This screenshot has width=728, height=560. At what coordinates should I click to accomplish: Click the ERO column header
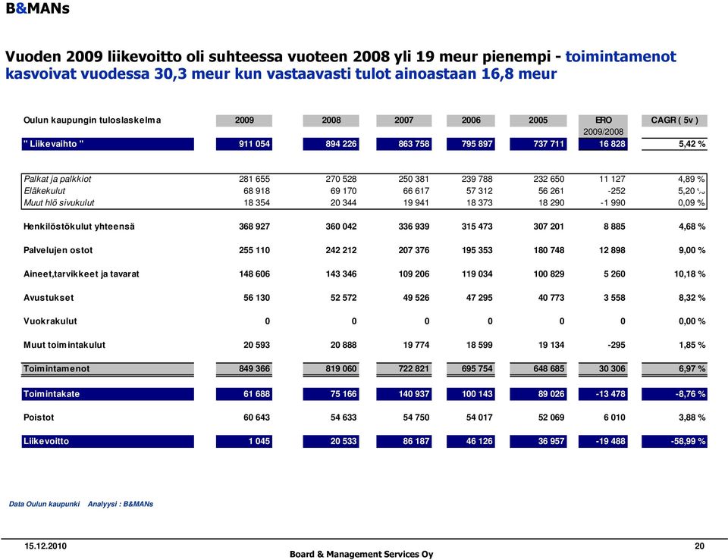click(603, 120)
